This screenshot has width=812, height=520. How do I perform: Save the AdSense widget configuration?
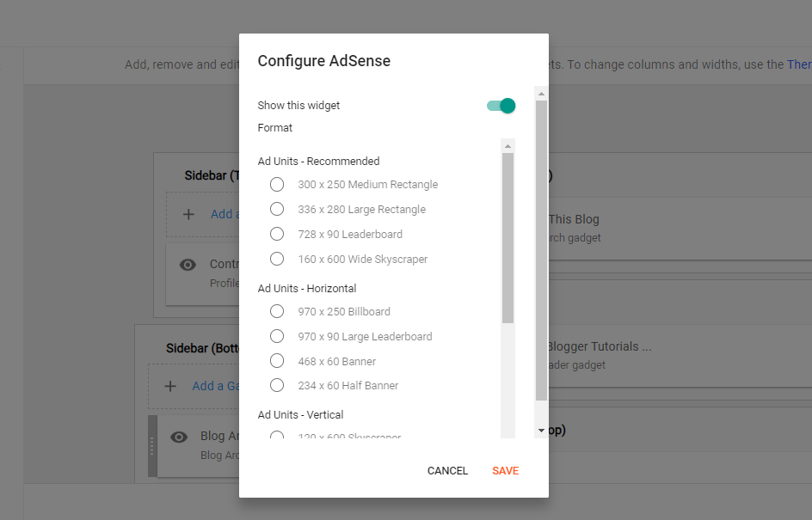(x=505, y=470)
